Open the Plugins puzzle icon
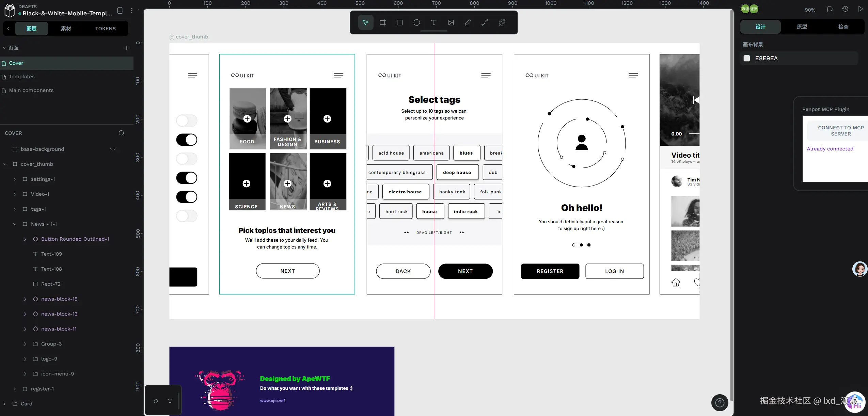Screen dimensions: 868x416 [x=502, y=22]
